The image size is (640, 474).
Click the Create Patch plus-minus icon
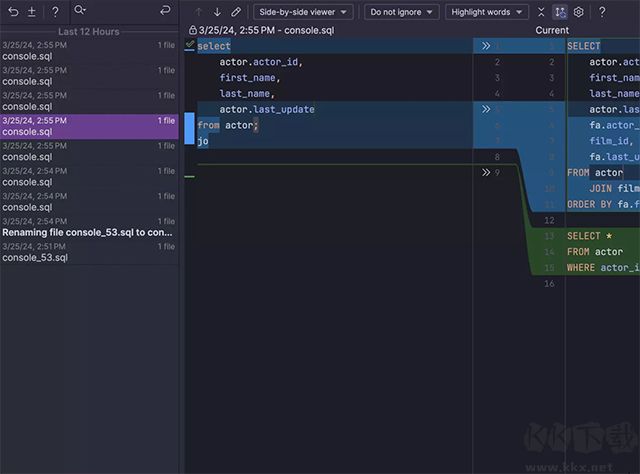[31, 12]
